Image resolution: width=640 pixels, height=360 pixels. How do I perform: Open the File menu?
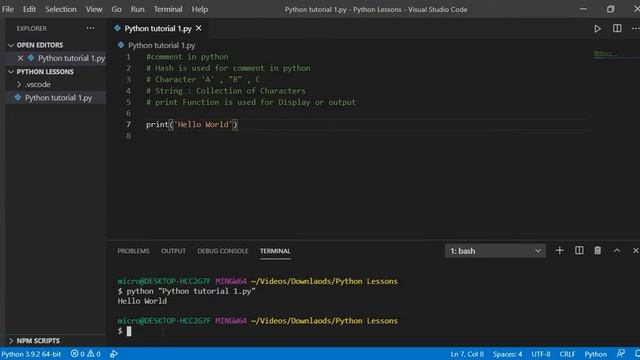[8, 9]
